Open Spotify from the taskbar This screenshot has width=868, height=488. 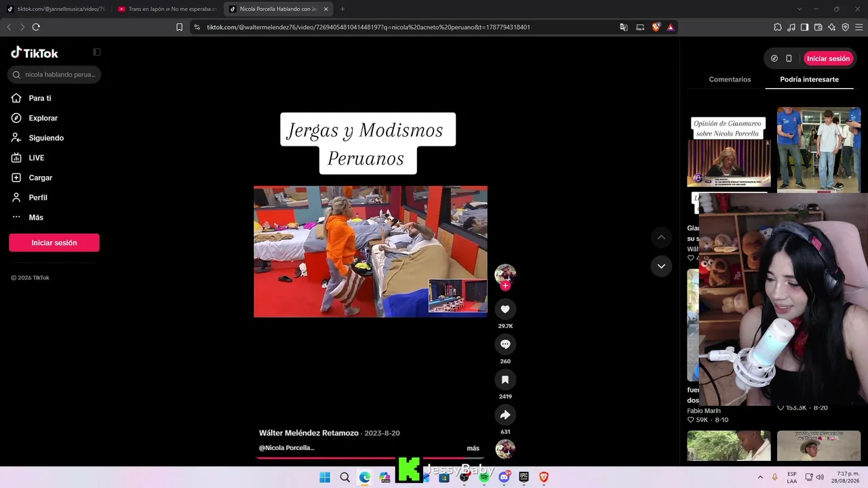click(x=484, y=477)
